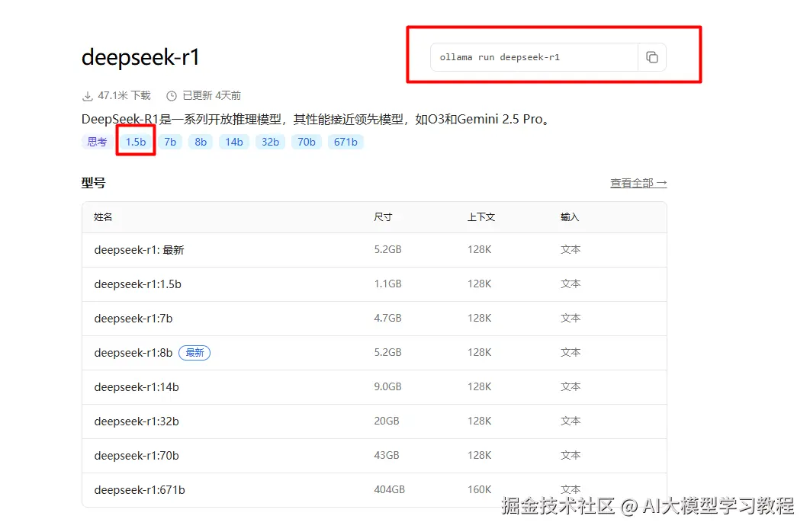Click the 上下文 column header
The image size is (810, 532).
click(x=481, y=217)
